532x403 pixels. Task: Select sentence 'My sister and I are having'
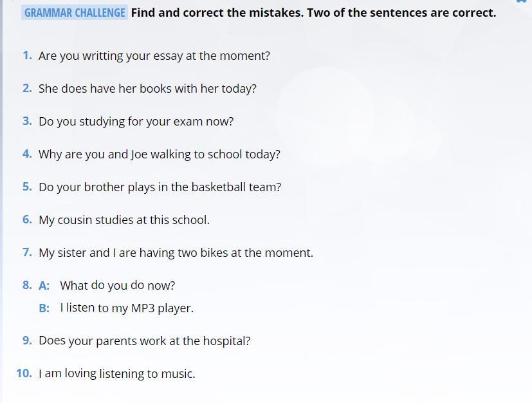[176, 253]
